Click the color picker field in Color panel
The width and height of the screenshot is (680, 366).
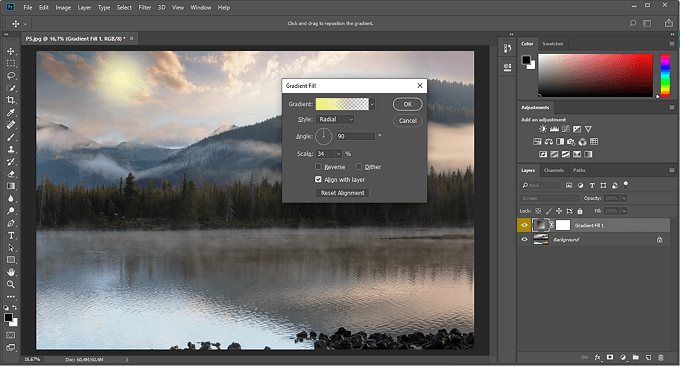point(595,75)
